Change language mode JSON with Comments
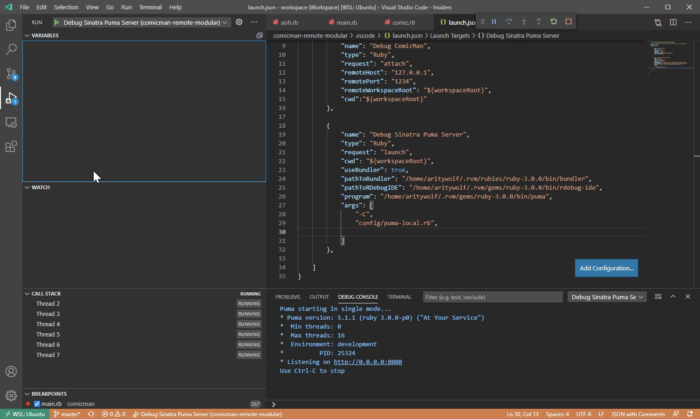The width and height of the screenshot is (700, 419). pyautogui.click(x=638, y=414)
